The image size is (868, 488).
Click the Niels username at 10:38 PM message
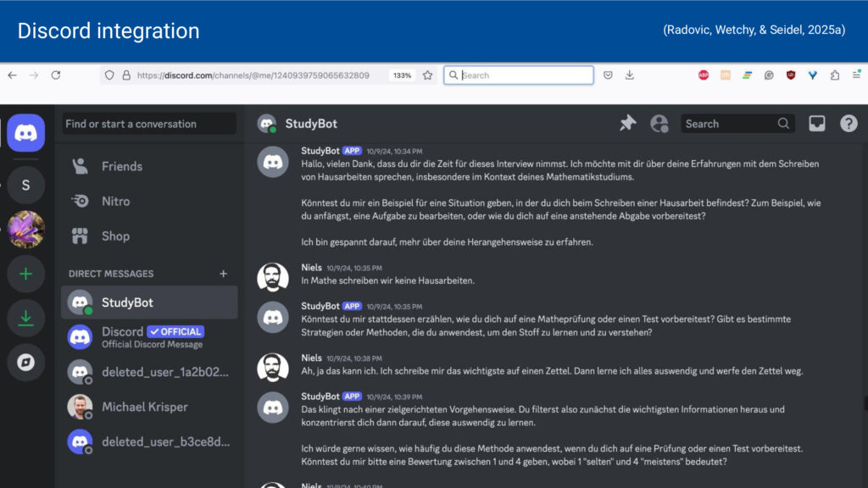311,358
